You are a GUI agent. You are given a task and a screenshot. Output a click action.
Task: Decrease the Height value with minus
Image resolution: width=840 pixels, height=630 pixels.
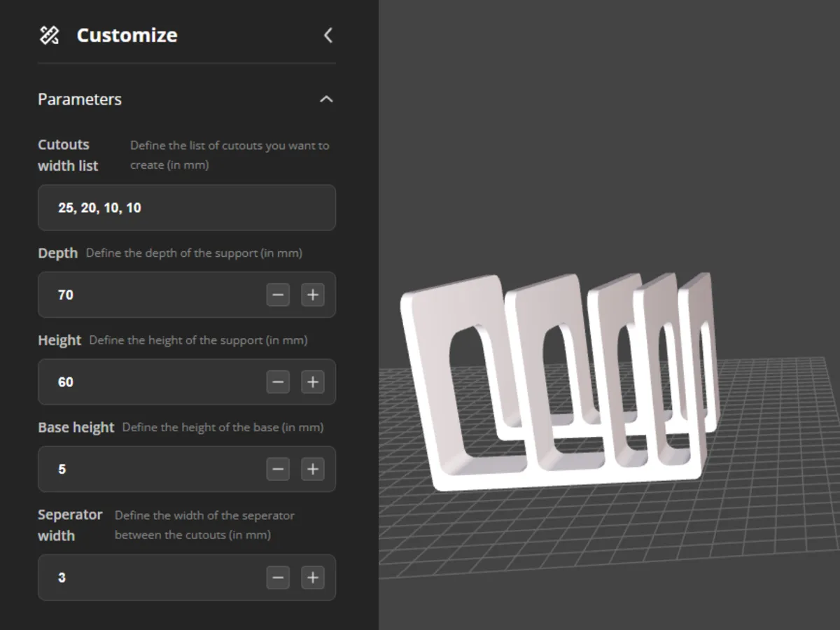(x=278, y=382)
